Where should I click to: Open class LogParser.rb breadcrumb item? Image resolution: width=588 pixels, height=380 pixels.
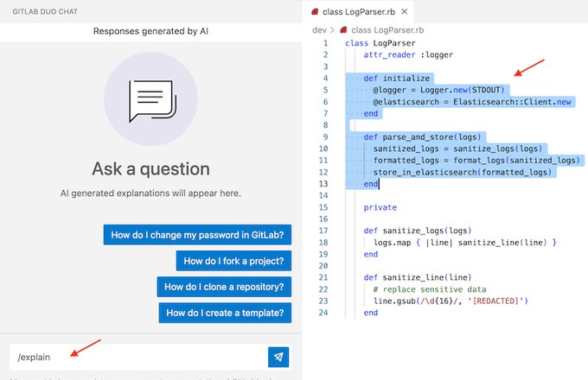(387, 30)
